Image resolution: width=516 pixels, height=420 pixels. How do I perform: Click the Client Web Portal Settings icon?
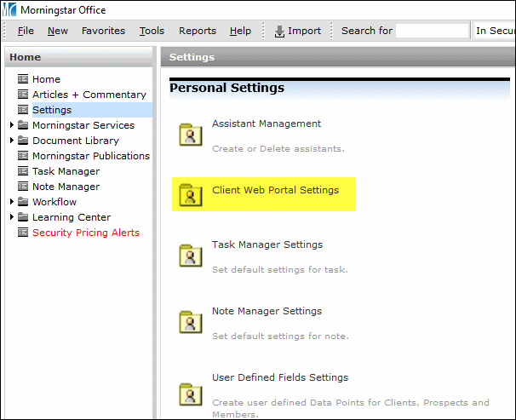[x=190, y=197]
